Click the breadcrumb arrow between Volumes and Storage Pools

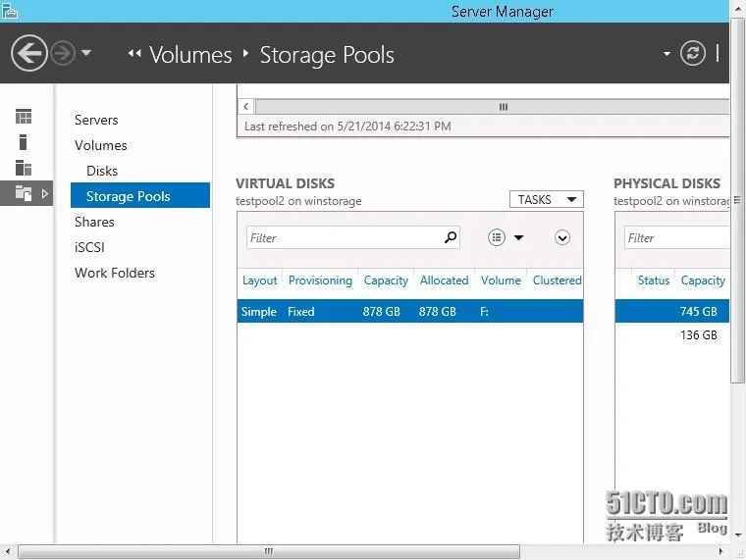tap(245, 53)
